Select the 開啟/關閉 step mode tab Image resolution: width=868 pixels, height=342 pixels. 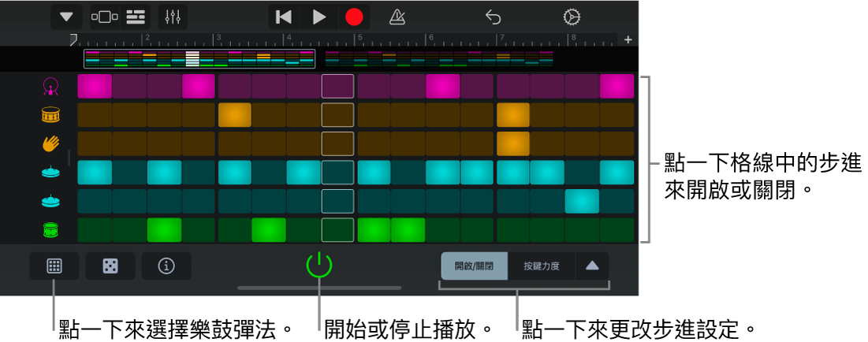(x=474, y=266)
